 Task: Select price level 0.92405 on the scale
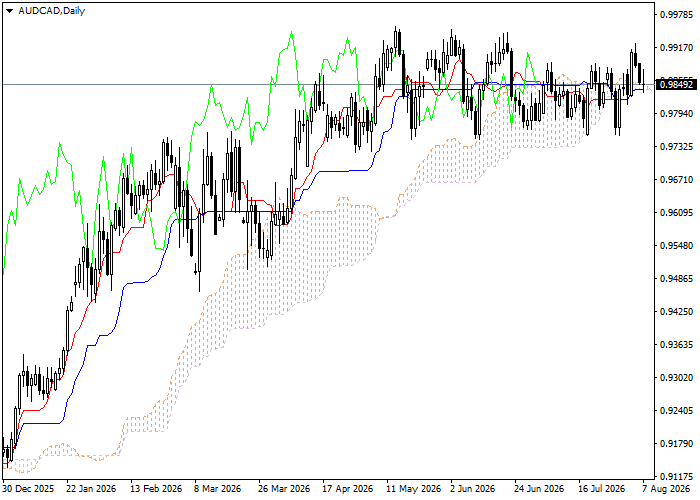tap(677, 411)
